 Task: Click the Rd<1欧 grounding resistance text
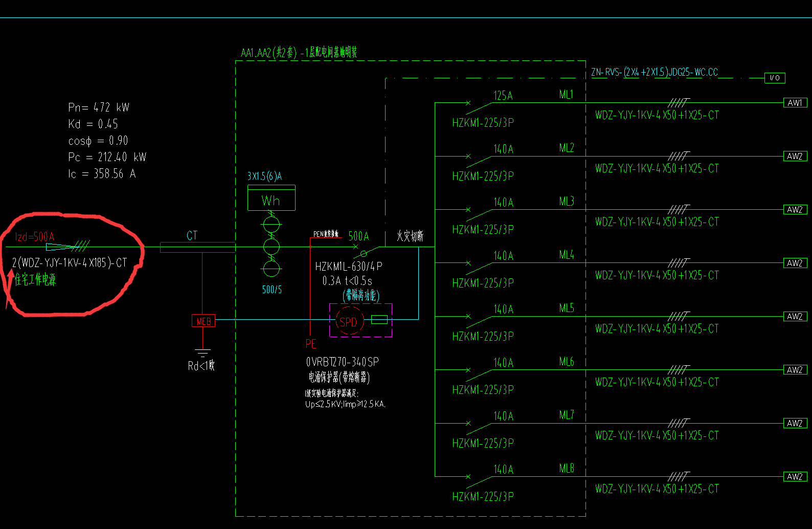click(x=201, y=366)
